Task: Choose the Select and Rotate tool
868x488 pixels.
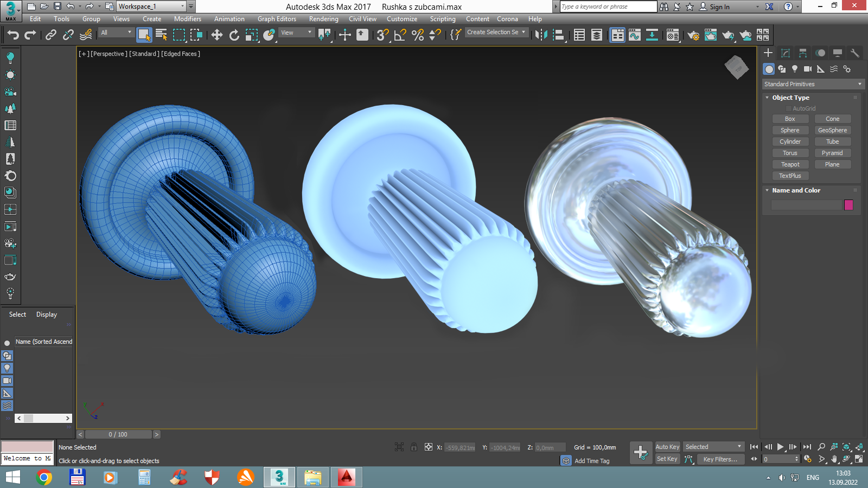Action: coord(234,35)
